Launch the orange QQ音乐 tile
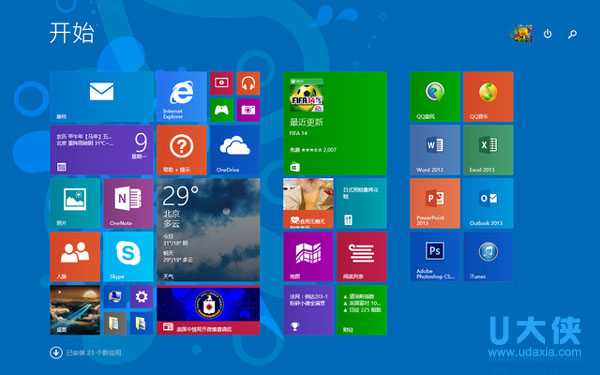Viewport: 600px width, 375px height. click(x=488, y=97)
